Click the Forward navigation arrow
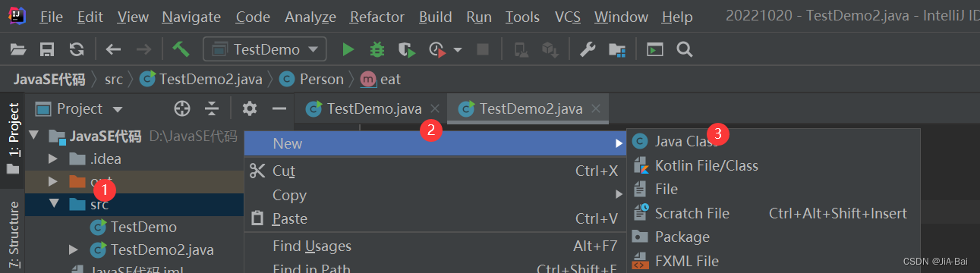980x273 pixels. 143,50
